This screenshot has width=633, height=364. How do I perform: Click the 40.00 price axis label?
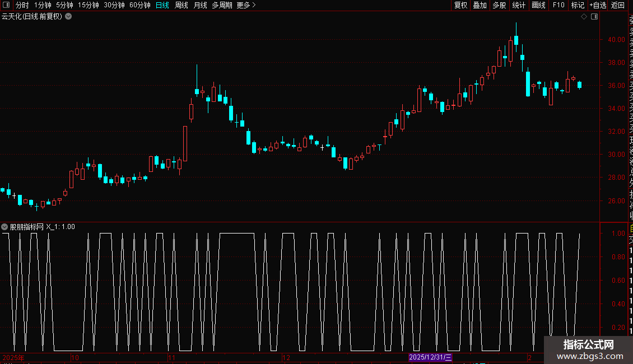tap(616, 40)
